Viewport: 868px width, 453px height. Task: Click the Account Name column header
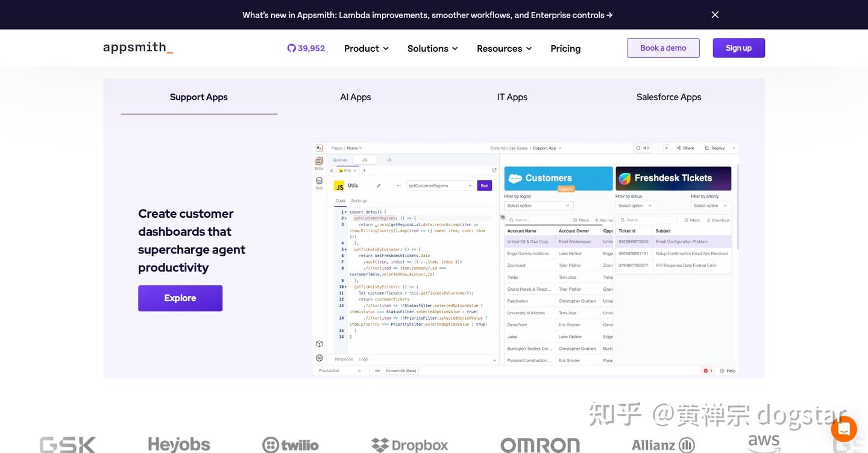click(522, 231)
